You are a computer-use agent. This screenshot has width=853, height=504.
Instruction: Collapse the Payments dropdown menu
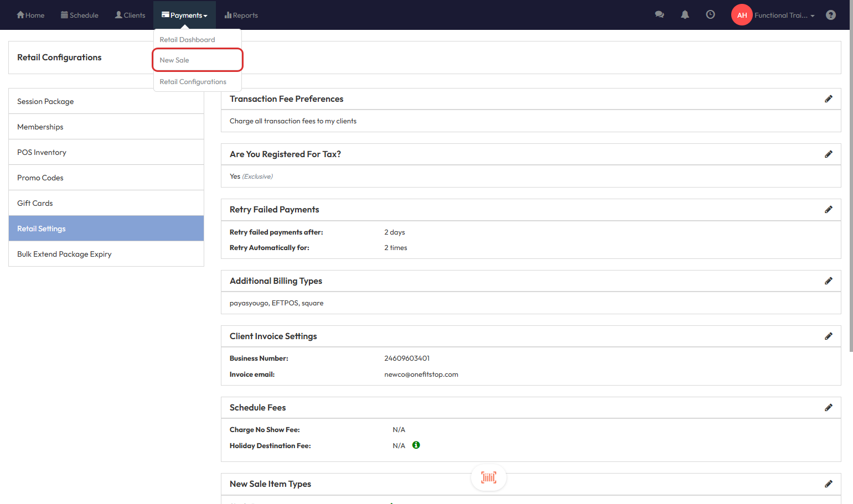(x=184, y=15)
